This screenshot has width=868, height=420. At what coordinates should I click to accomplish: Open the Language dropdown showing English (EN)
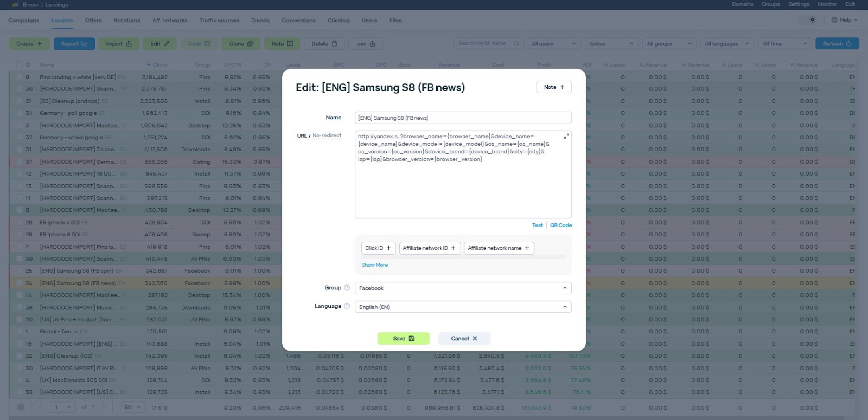pos(463,307)
